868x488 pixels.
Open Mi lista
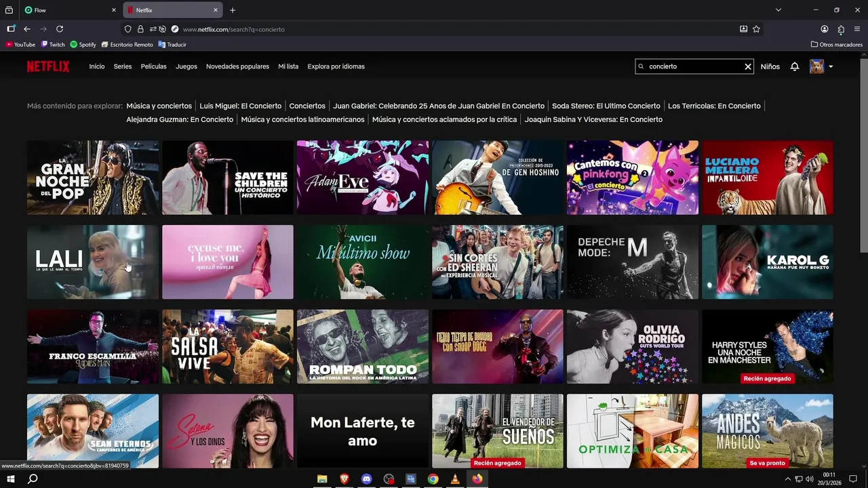click(x=288, y=66)
